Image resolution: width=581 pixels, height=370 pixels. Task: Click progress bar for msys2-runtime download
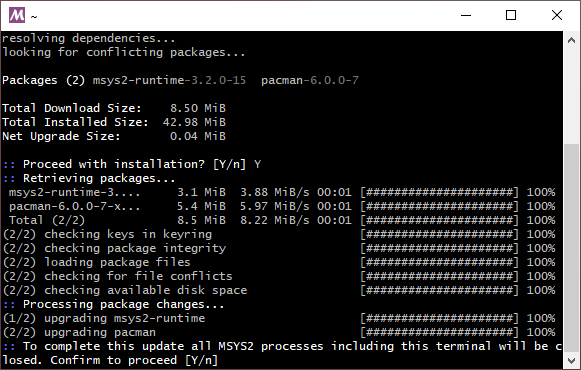439,192
